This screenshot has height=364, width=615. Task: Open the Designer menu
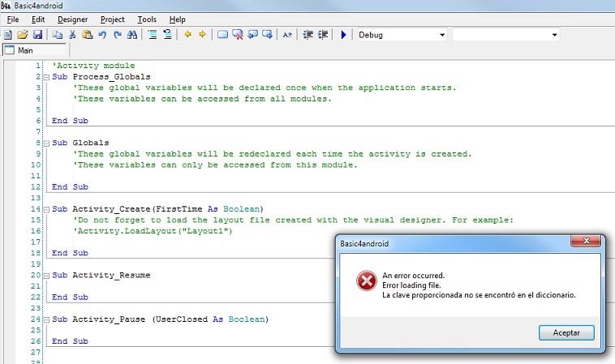(72, 19)
